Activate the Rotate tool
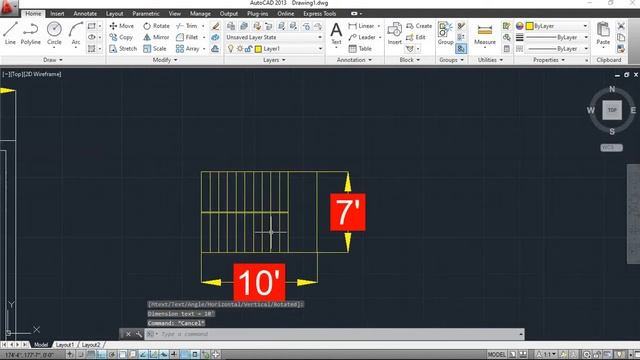 [156, 26]
